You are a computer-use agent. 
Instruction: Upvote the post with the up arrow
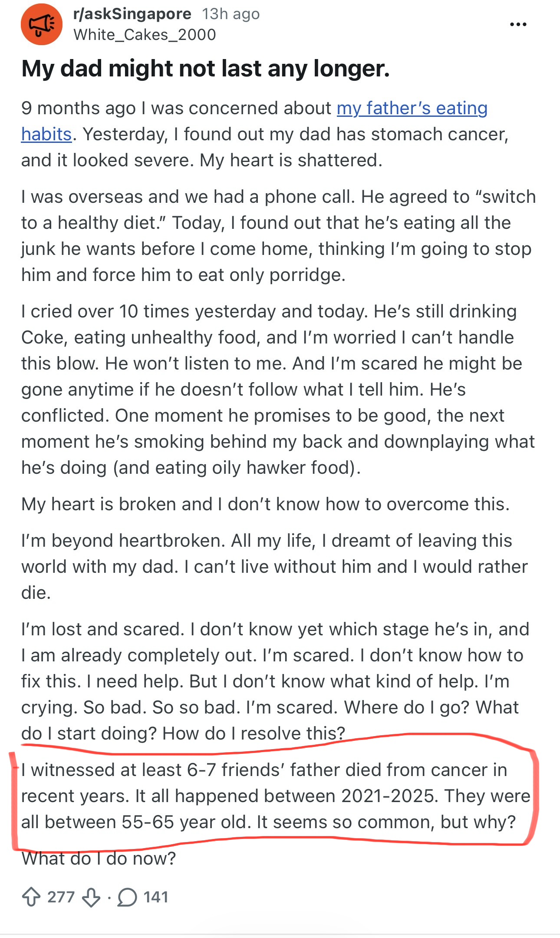(31, 897)
